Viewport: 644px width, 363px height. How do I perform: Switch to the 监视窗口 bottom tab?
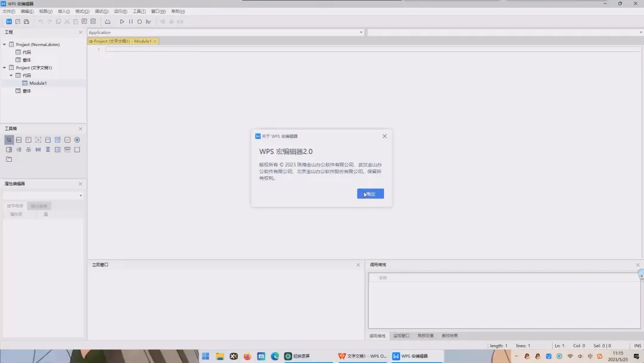click(401, 336)
